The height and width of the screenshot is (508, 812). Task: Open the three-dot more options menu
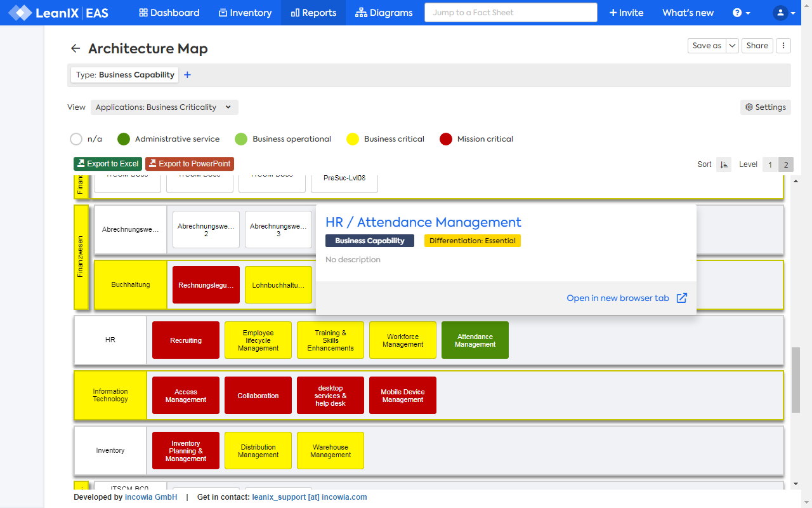[784, 46]
